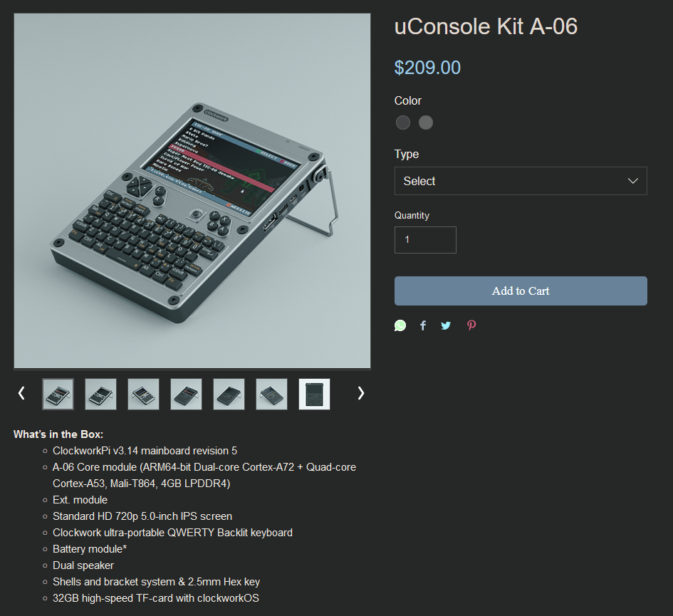
Task: Click the chevron in the Type dropdown
Action: click(x=632, y=181)
